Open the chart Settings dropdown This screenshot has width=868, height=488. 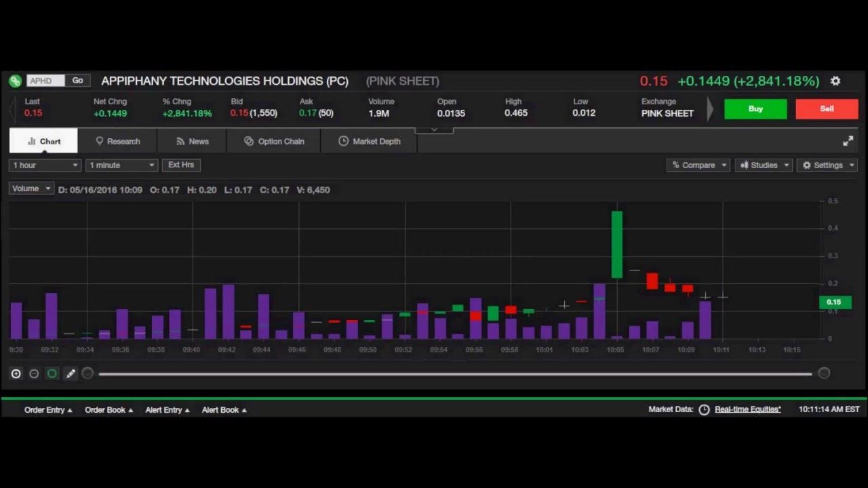(827, 165)
